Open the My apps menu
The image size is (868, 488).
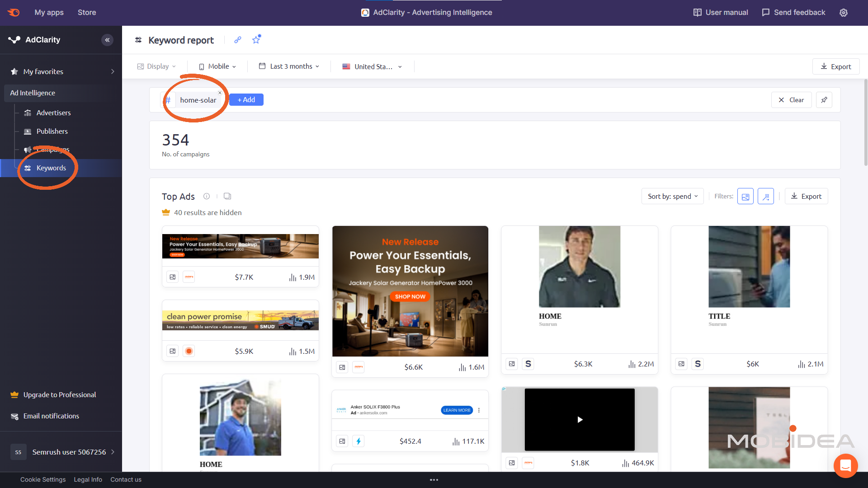click(49, 13)
